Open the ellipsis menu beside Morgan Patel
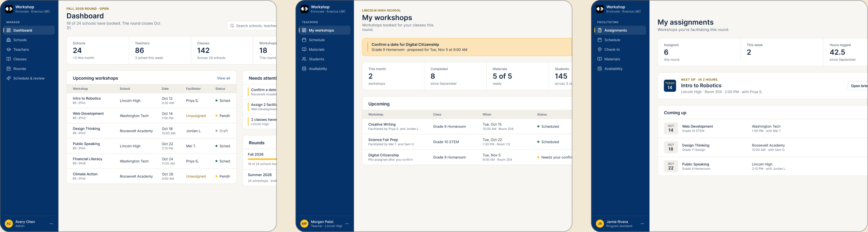The image size is (868, 232). point(347,223)
